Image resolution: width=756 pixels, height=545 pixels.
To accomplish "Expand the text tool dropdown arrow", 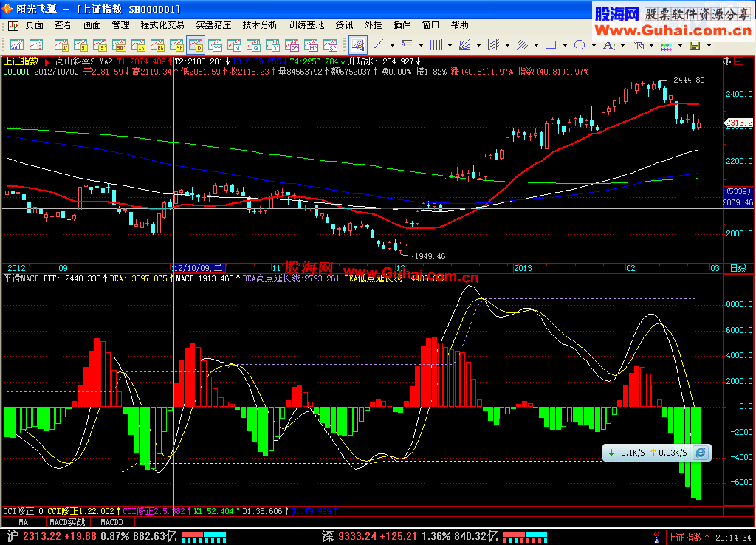I will coord(622,46).
